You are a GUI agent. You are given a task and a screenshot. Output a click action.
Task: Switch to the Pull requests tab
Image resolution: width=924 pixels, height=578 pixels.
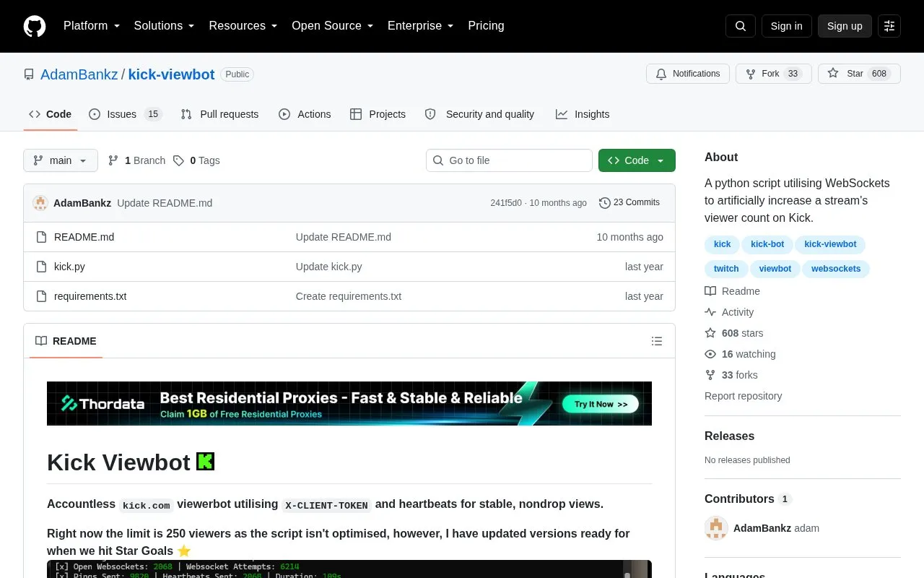coord(219,114)
